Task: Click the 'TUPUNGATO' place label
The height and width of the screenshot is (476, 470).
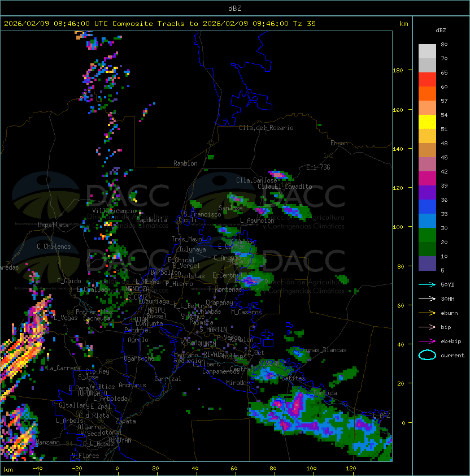Action: [x=92, y=393]
